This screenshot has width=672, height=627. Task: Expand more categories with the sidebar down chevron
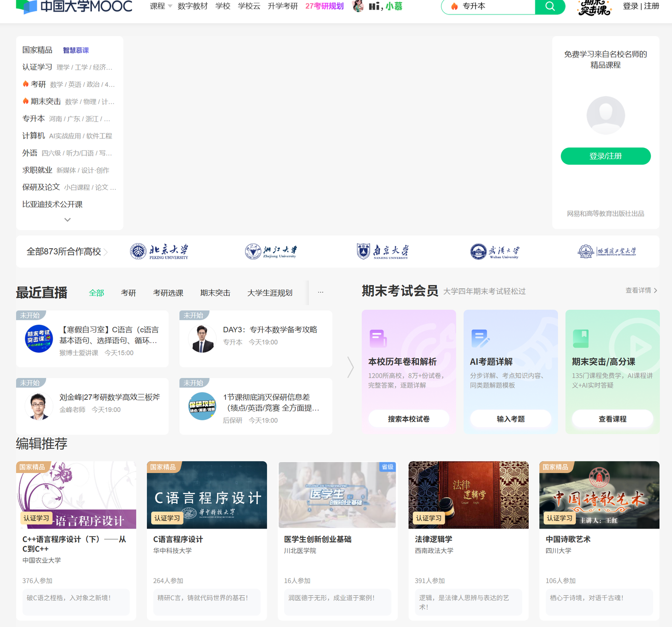tap(68, 219)
